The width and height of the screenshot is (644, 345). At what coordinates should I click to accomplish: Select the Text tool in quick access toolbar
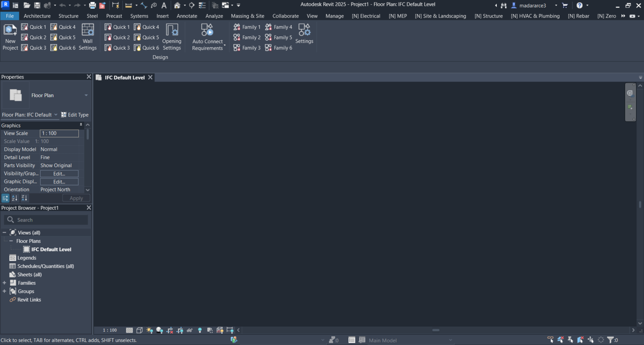(164, 5)
